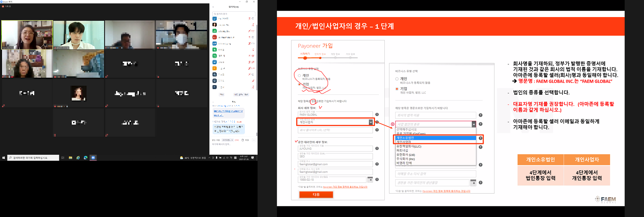Click help icon in the 개인소유법인 row
The image size is (644, 217).
[481, 138]
